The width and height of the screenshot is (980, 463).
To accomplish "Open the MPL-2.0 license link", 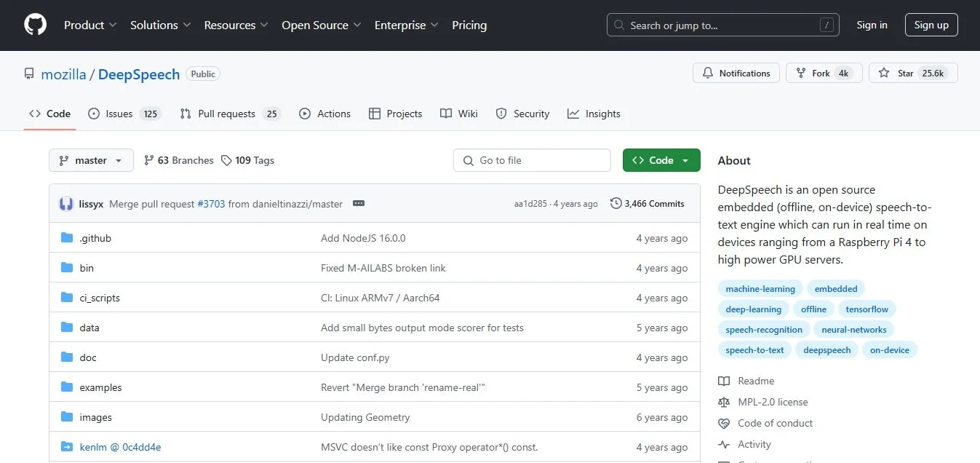I will coord(773,402).
